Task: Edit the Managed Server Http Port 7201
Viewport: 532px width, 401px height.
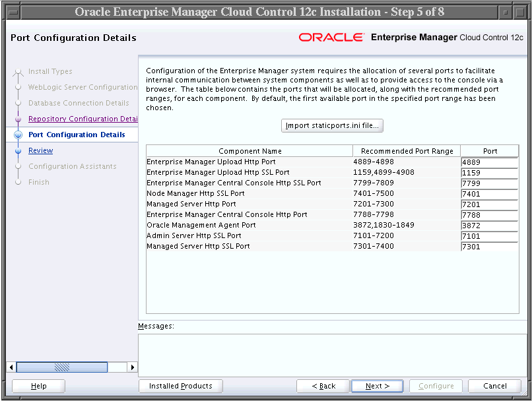Action: pos(490,204)
